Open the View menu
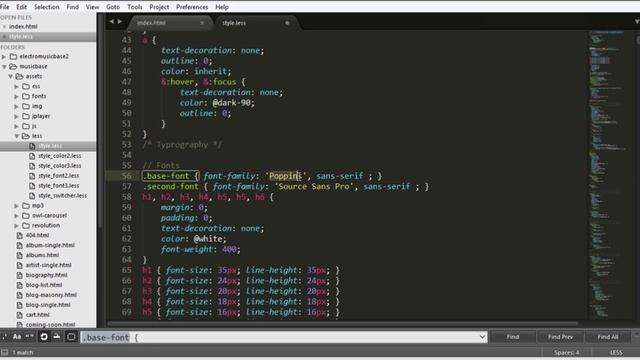The width and height of the screenshot is (640, 360). 92,7
